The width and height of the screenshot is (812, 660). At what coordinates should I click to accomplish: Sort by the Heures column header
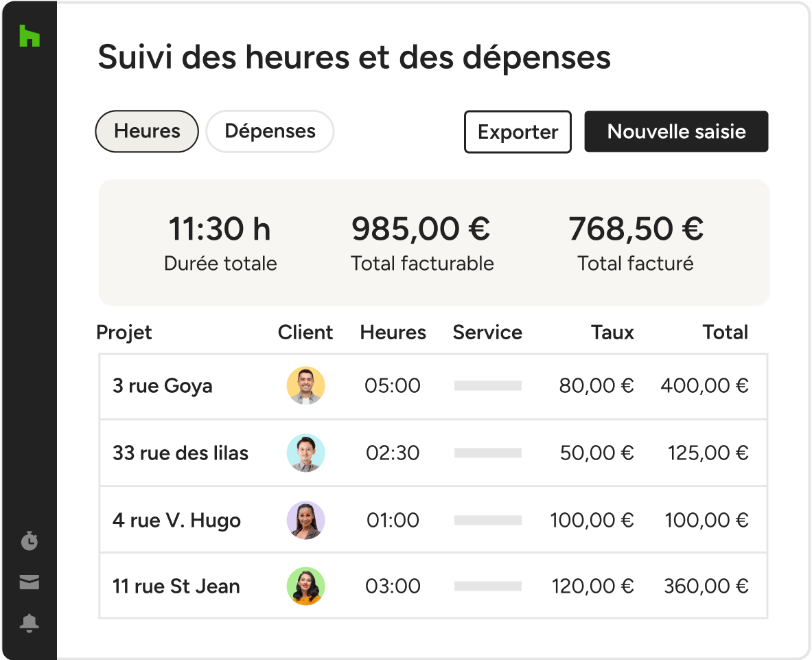[x=393, y=332]
